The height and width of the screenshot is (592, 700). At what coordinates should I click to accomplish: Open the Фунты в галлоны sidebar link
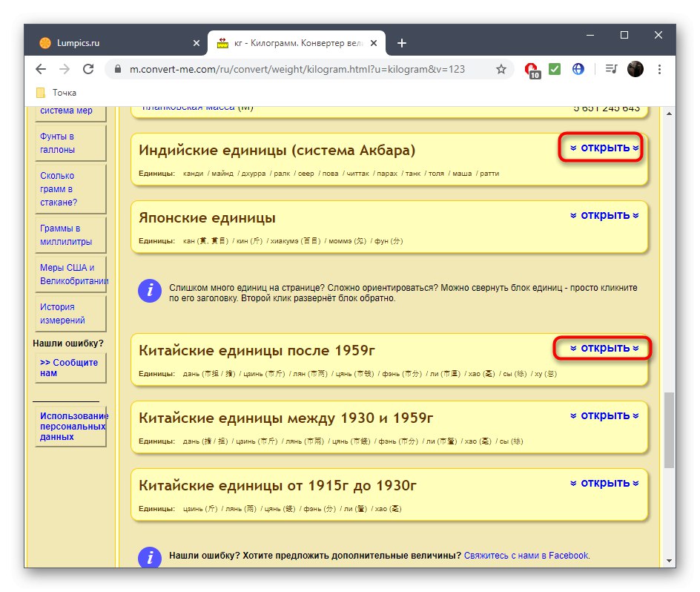point(57,143)
